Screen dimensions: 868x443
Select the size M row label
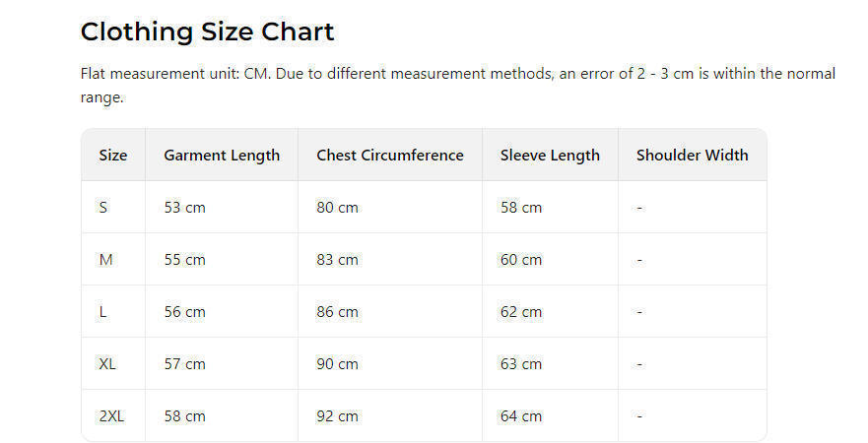105,260
